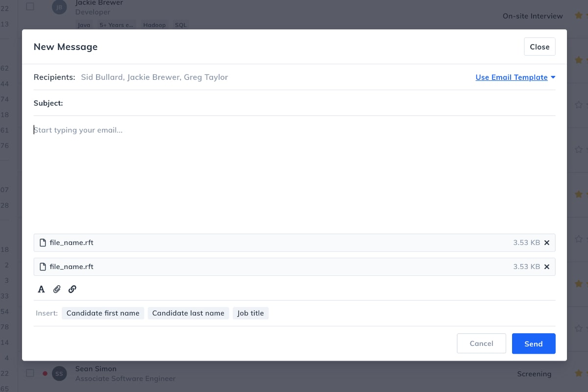Select the text formatting (A) icon

pos(41,289)
